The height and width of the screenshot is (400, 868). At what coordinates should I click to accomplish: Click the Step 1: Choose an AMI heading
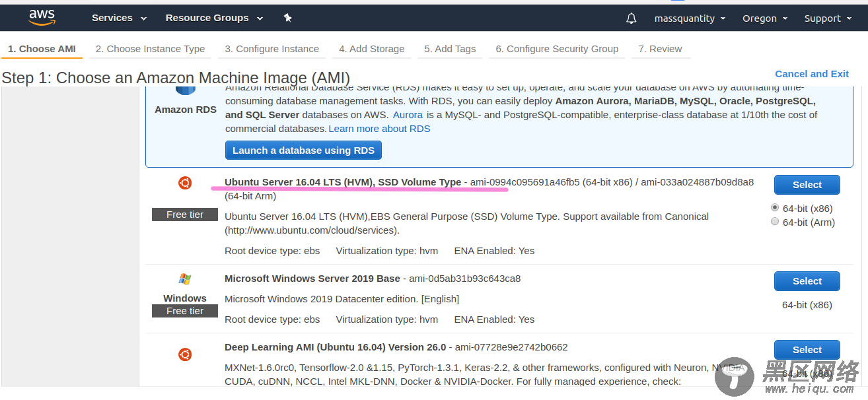(x=176, y=78)
